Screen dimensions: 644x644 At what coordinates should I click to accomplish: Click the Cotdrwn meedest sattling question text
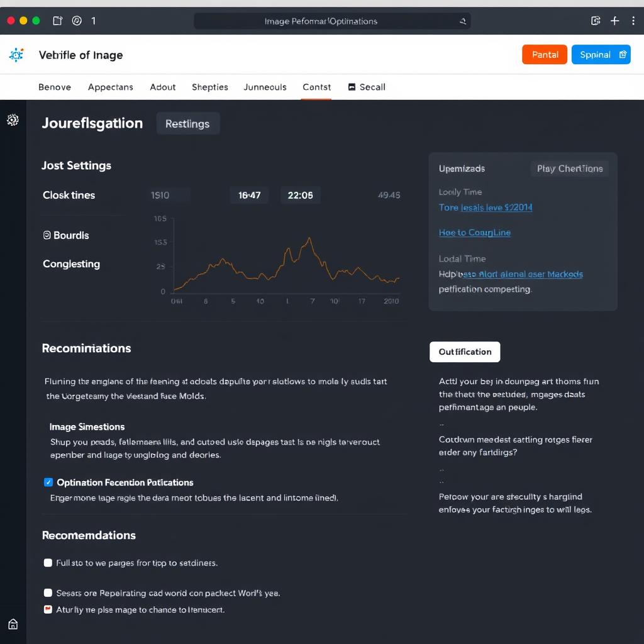click(516, 446)
